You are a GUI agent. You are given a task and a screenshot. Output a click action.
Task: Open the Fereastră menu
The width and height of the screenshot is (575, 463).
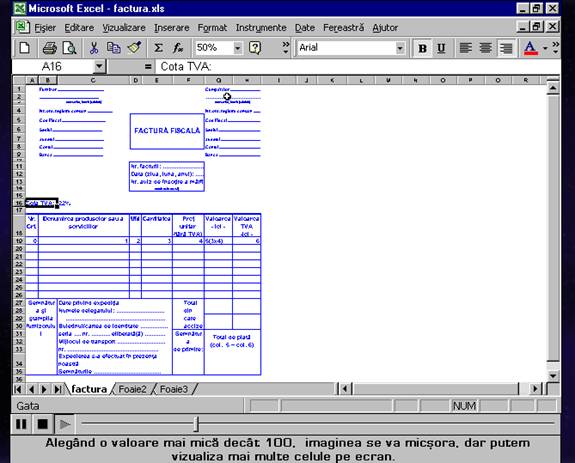click(x=344, y=28)
